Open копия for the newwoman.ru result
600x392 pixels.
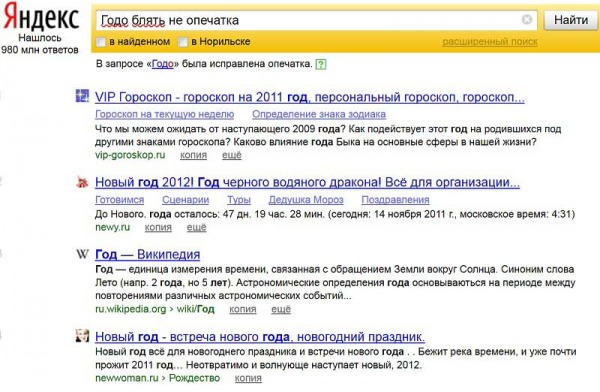(248, 378)
